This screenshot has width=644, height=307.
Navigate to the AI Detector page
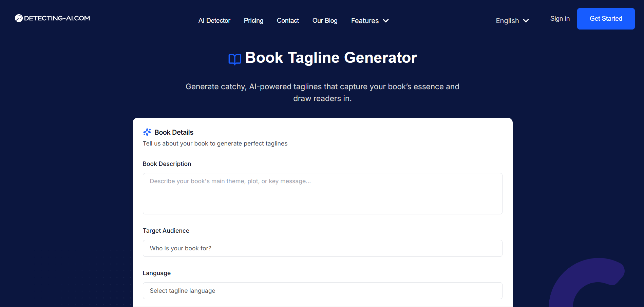coord(214,20)
